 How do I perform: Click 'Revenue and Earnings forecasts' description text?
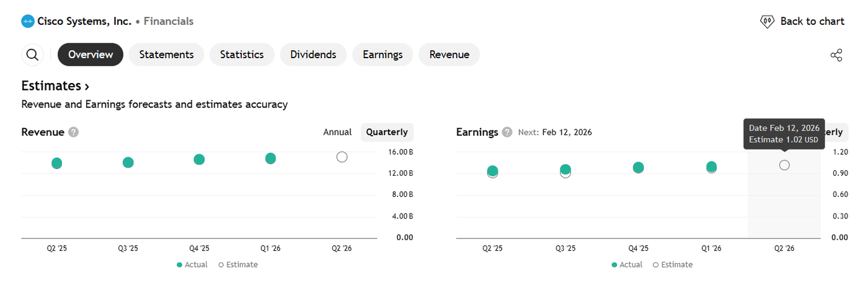tap(154, 105)
